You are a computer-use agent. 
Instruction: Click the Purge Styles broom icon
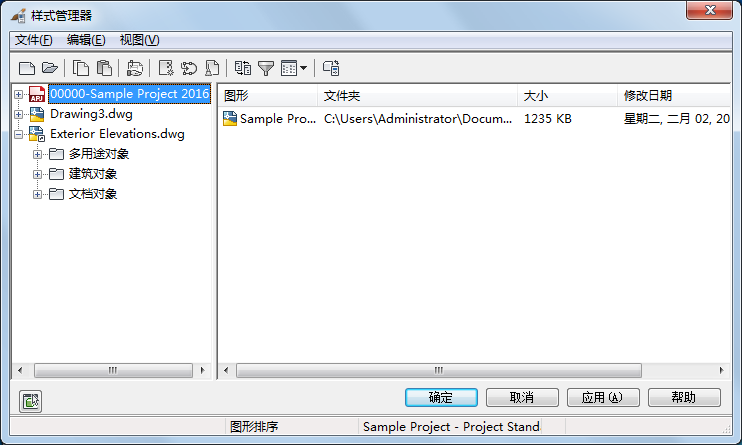tap(212, 68)
